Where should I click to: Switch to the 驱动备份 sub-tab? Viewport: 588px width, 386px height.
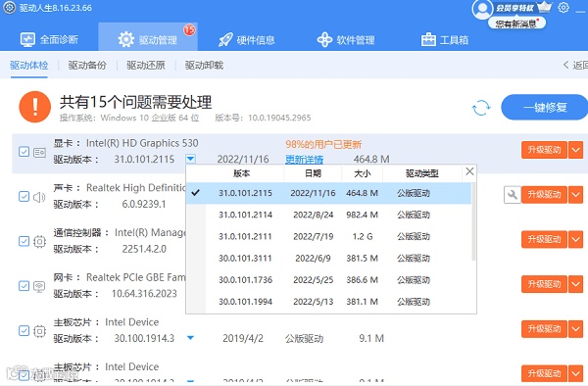tap(87, 66)
